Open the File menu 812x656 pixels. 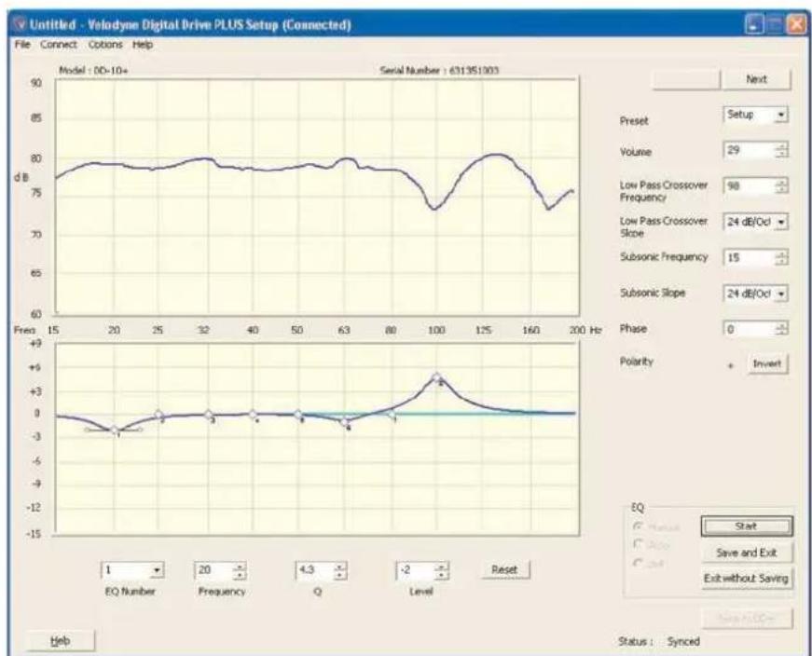click(x=22, y=45)
